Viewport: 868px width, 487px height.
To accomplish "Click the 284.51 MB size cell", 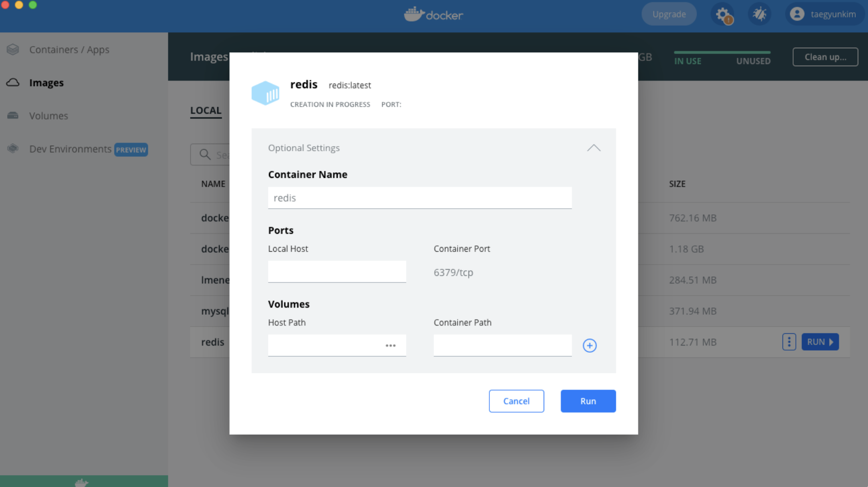I will pos(693,280).
